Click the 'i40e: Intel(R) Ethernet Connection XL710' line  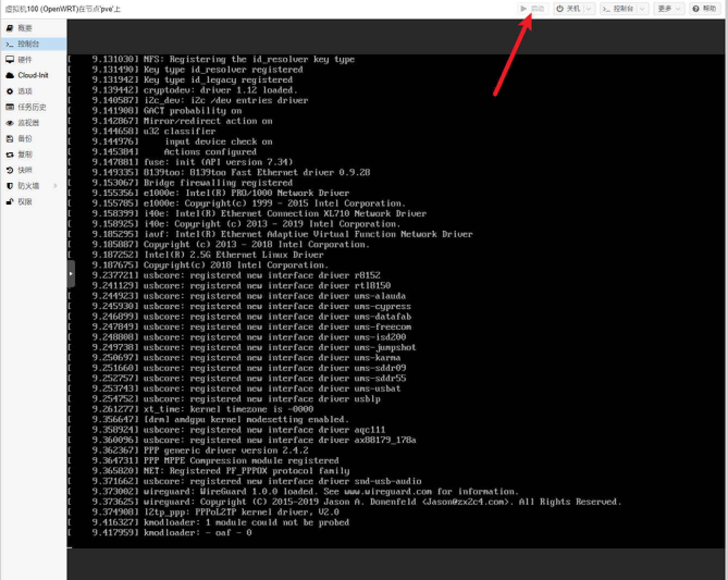[x=285, y=213]
